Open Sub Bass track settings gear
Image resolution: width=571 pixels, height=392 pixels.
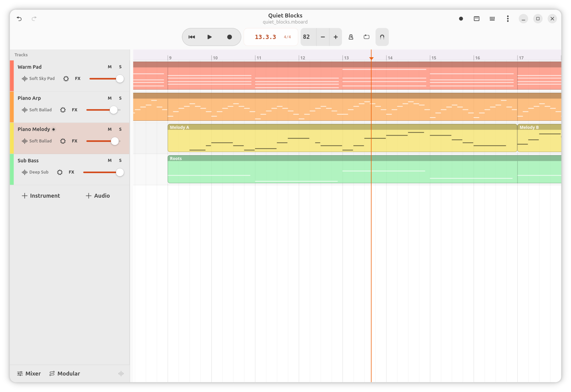(60, 172)
